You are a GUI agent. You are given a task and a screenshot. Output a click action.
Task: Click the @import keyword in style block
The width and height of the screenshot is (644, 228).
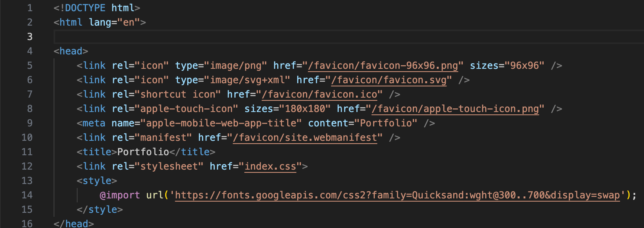(120, 195)
